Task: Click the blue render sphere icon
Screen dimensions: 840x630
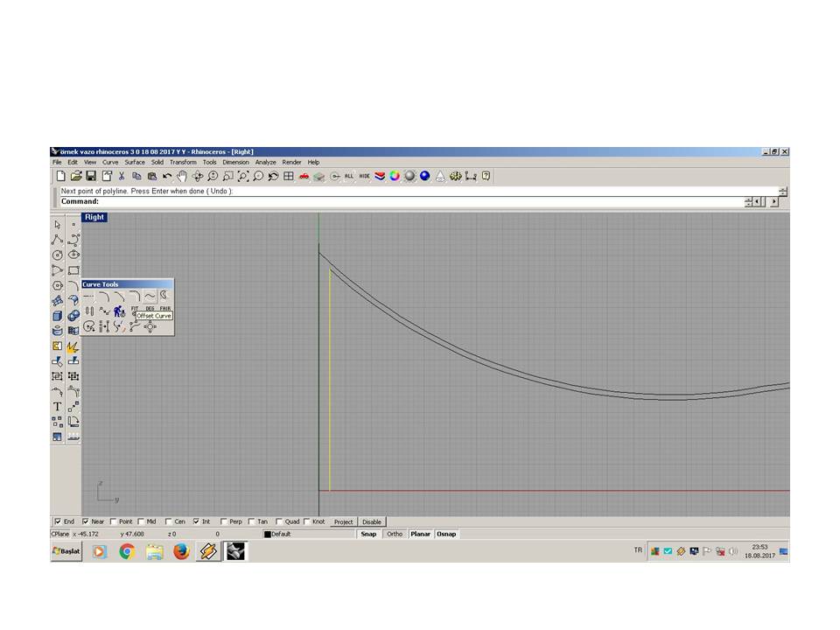Action: tap(425, 176)
